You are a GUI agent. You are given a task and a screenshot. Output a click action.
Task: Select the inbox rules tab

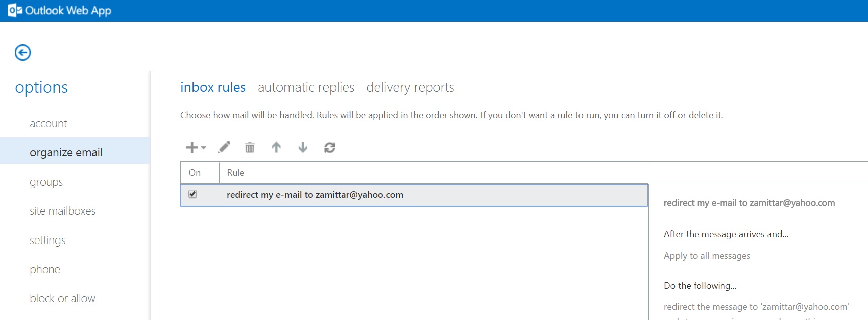[x=213, y=87]
